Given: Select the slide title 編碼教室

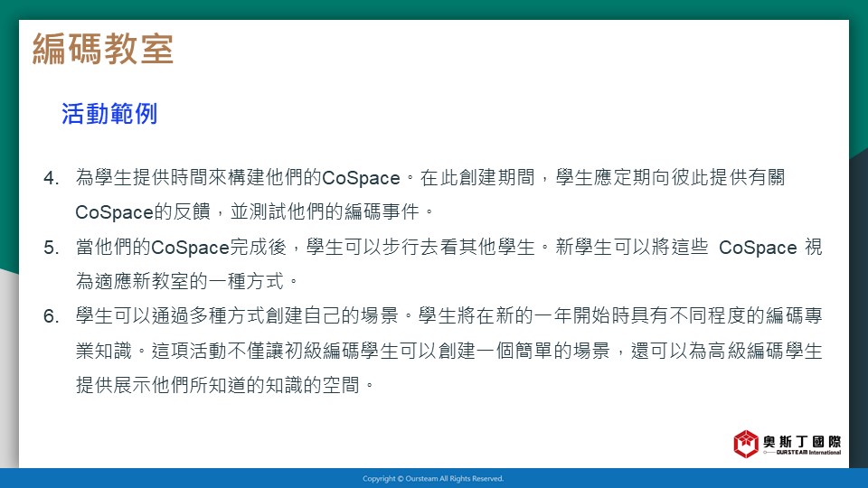Looking at the screenshot, I should coord(103,49).
